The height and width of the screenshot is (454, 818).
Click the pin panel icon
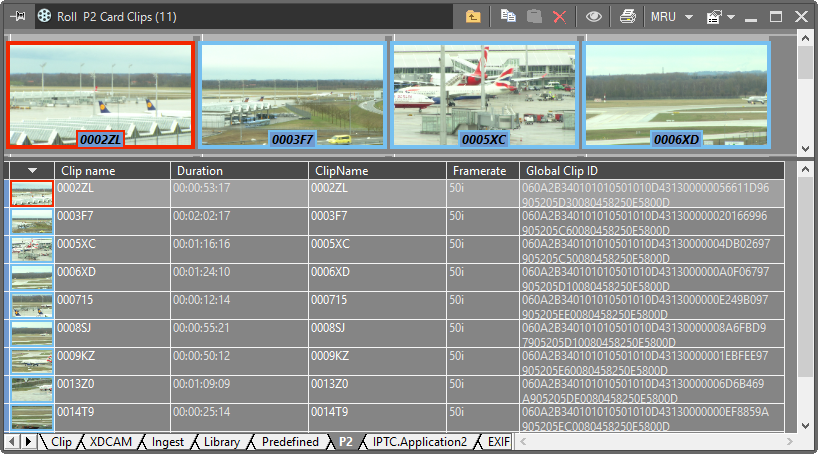coord(18,16)
